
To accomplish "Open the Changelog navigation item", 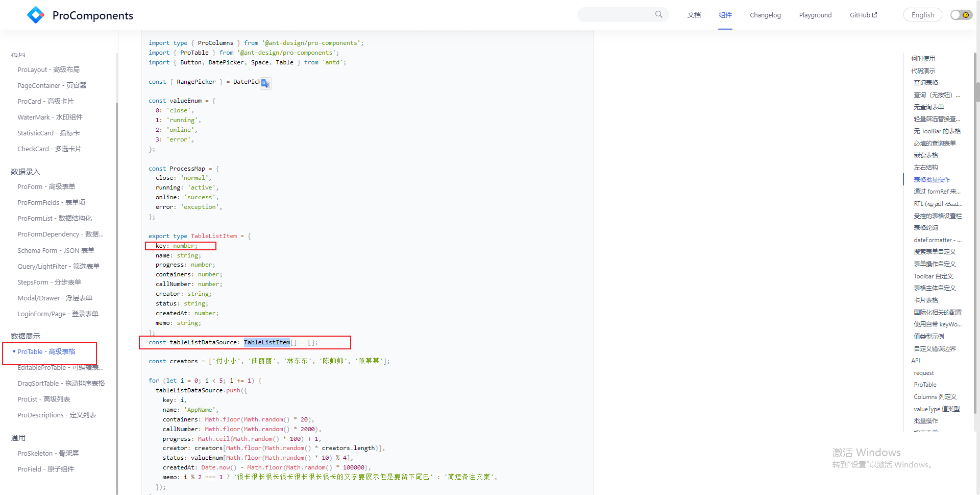I will tap(765, 15).
